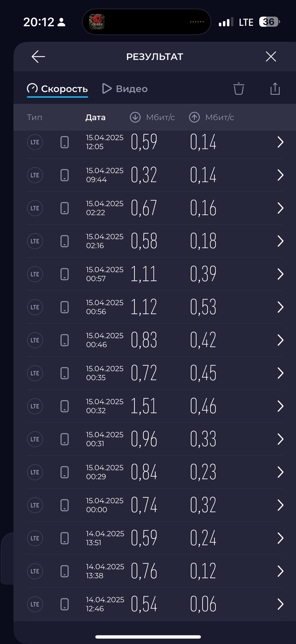The height and width of the screenshot is (644, 296).
Task: Tap the Queen album art in status bar
Action: tap(96, 22)
